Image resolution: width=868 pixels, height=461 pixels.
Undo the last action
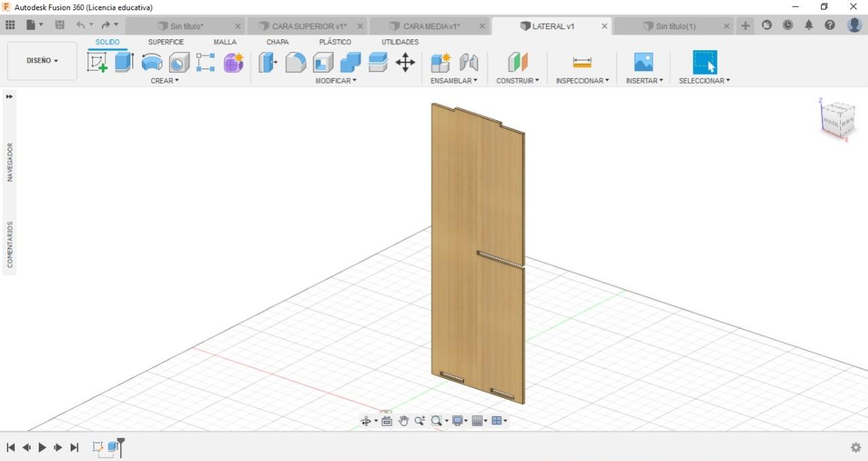coord(81,25)
